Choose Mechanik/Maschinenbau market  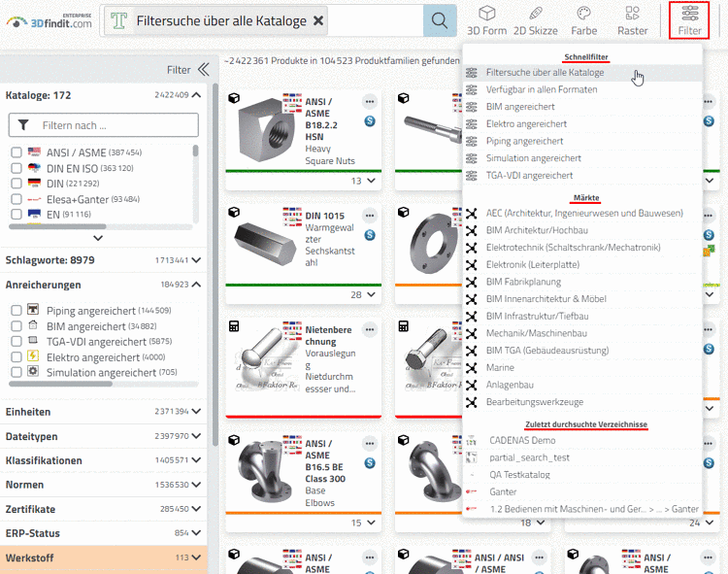pyautogui.click(x=582, y=333)
